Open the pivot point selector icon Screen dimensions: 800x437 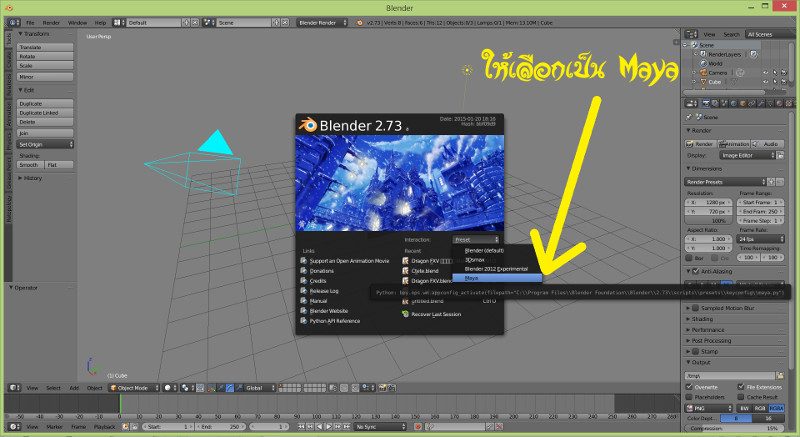tap(187, 388)
